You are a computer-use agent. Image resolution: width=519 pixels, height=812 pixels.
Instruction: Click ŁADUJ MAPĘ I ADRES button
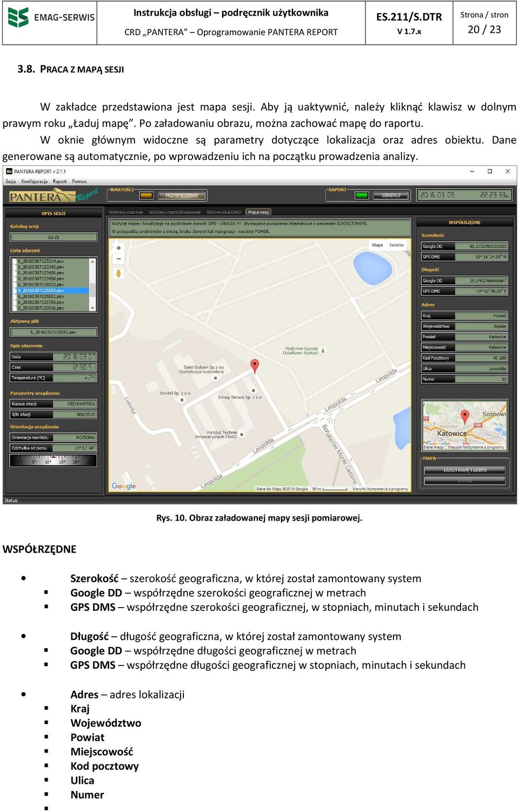click(465, 470)
